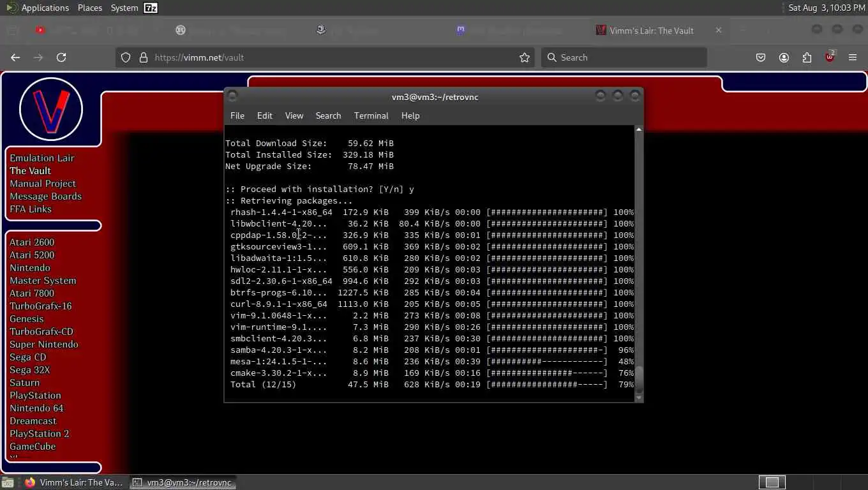
Task: Open the terminal View menu
Action: (294, 115)
